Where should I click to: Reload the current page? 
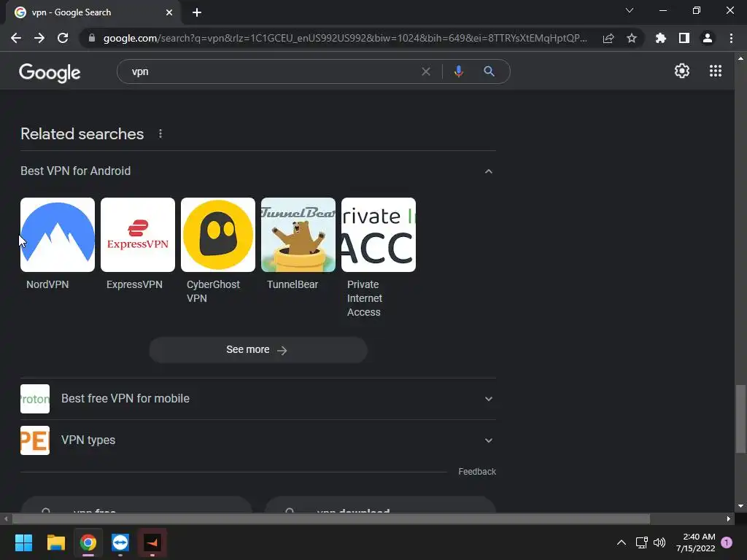63,38
